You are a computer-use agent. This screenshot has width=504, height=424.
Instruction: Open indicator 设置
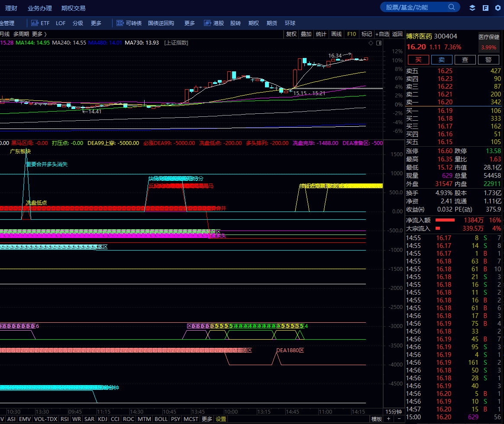point(221,419)
